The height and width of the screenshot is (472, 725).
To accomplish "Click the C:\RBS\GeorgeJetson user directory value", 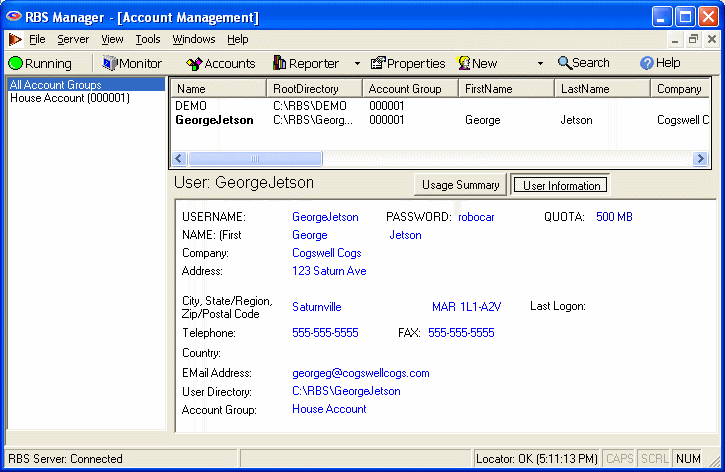I will (x=346, y=391).
